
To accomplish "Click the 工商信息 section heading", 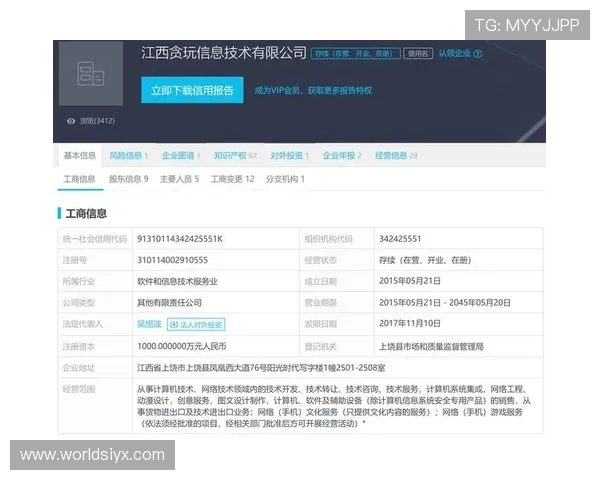I will coord(86,214).
